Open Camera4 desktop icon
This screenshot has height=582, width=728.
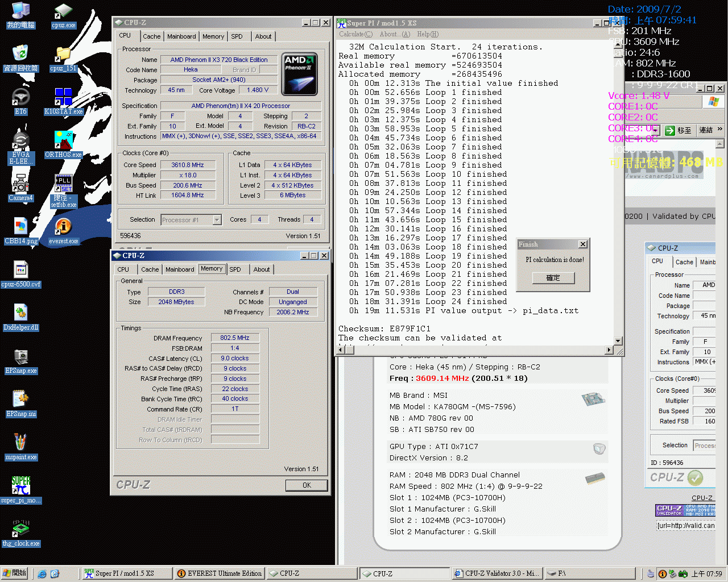tap(20, 188)
